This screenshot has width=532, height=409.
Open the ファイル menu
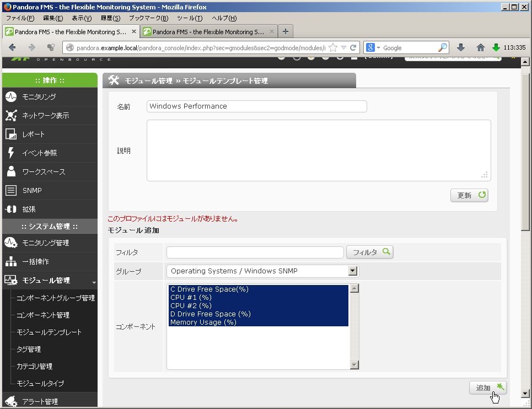[20, 18]
